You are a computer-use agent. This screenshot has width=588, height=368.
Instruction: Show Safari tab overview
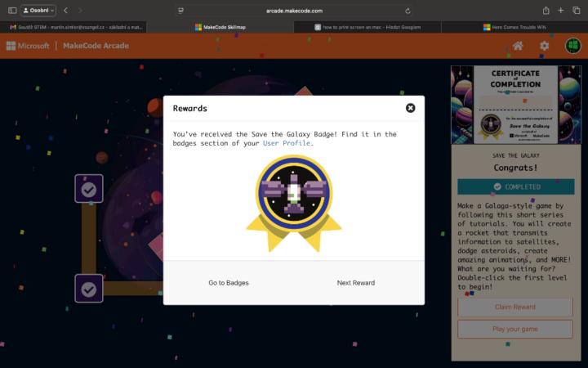tap(577, 11)
